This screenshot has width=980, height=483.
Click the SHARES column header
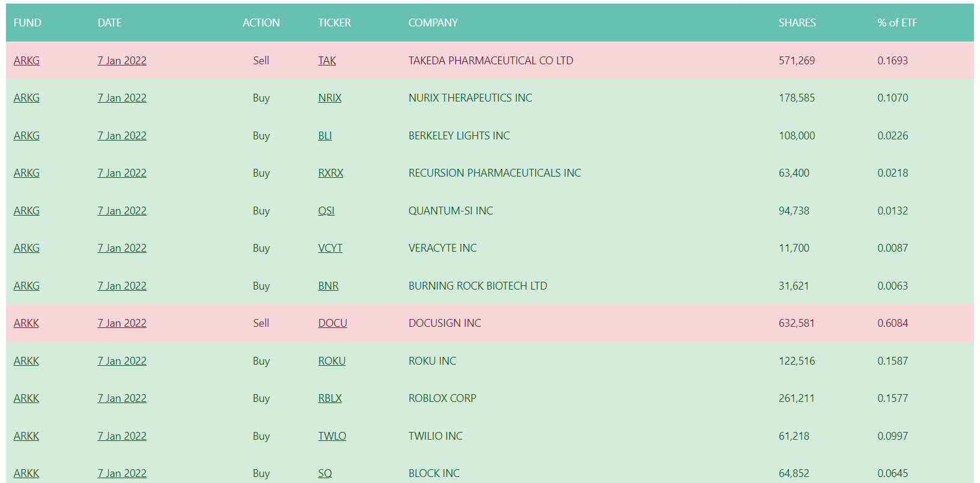(x=797, y=23)
